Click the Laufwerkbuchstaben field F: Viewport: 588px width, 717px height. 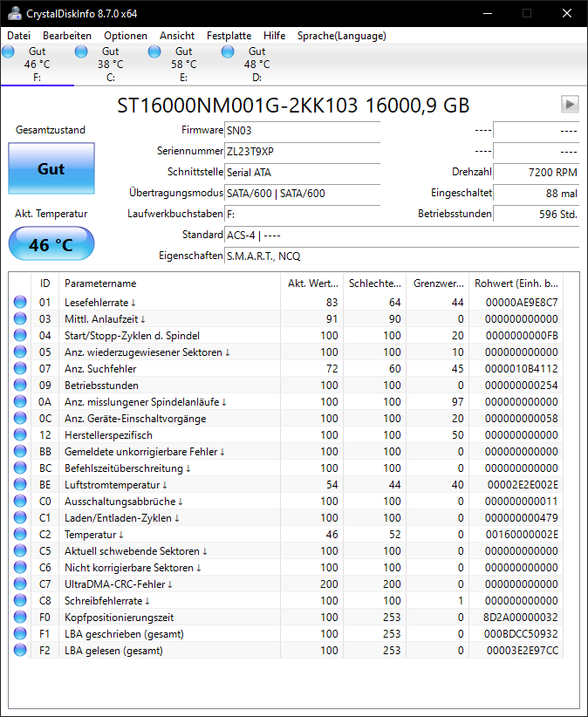(x=302, y=214)
